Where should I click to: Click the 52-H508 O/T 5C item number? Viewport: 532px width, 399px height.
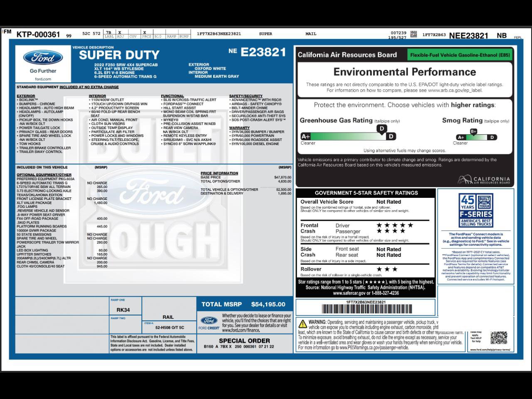pyautogui.click(x=170, y=328)
